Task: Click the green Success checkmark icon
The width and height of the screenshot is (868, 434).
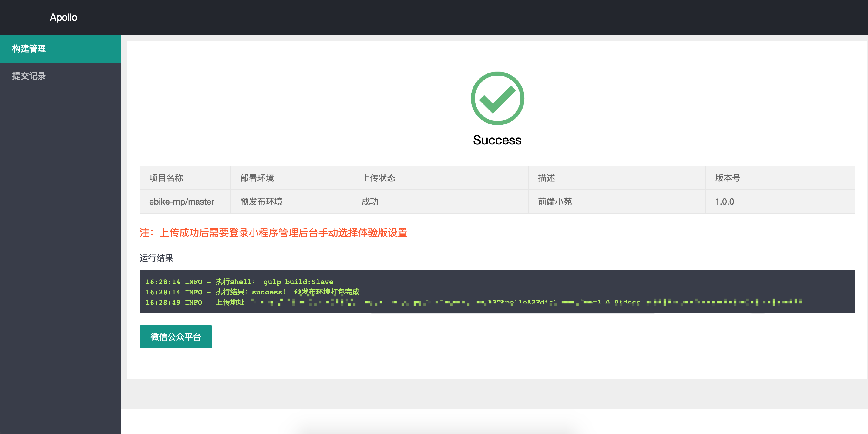Action: 497,98
